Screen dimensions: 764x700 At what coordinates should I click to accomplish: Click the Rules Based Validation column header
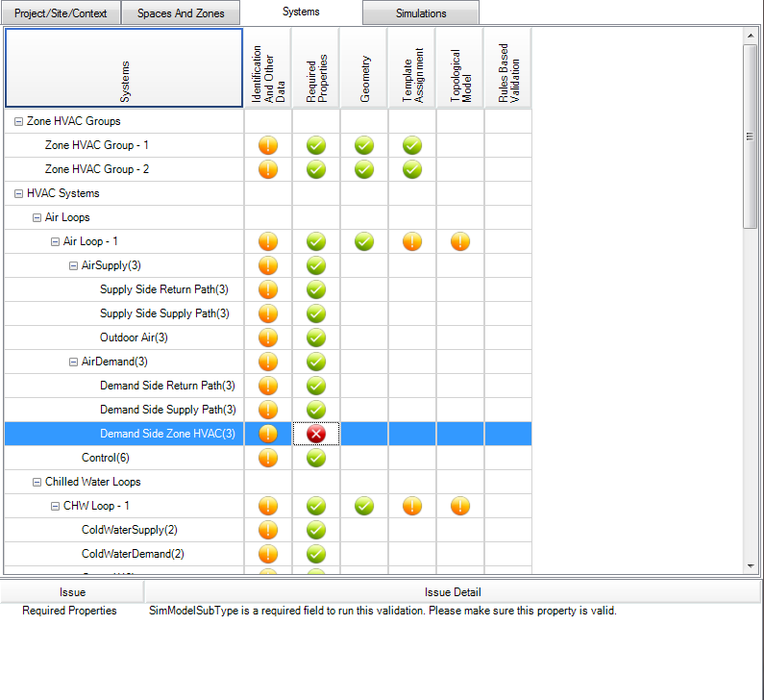tap(508, 67)
